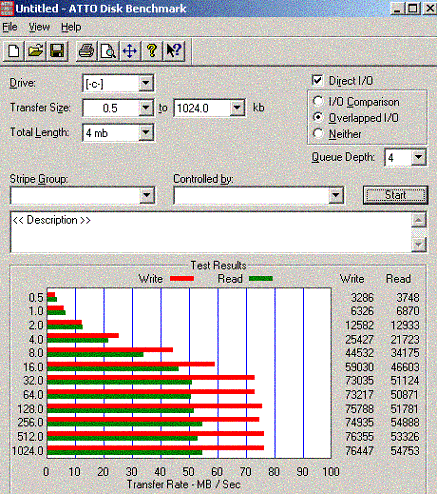Open Print Preview from the toolbar
Screen dimensions: 437x494
click(x=108, y=51)
